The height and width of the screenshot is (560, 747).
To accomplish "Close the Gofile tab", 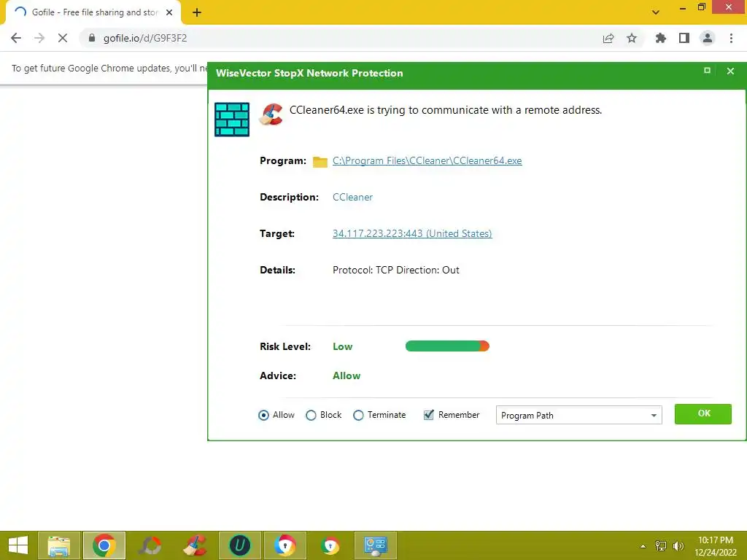I will 169,12.
